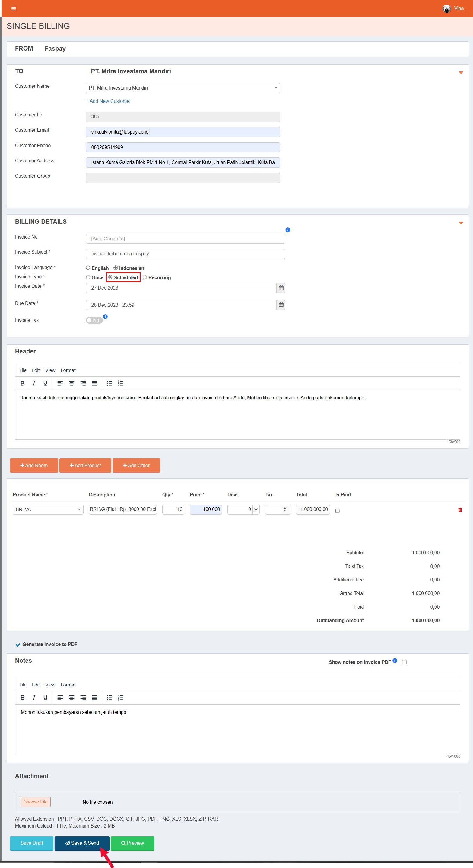Insert numbered list in the Notes editor

click(x=121, y=698)
